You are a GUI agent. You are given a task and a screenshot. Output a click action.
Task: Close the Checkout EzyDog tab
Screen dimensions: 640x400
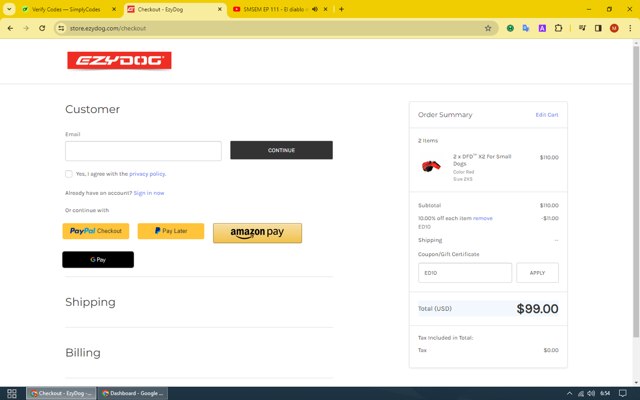coord(220,9)
